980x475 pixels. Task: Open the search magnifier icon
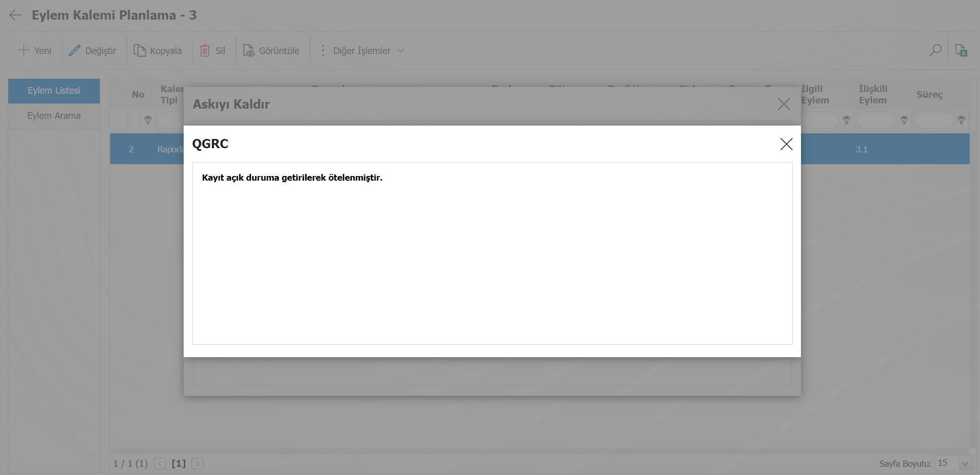(x=935, y=50)
